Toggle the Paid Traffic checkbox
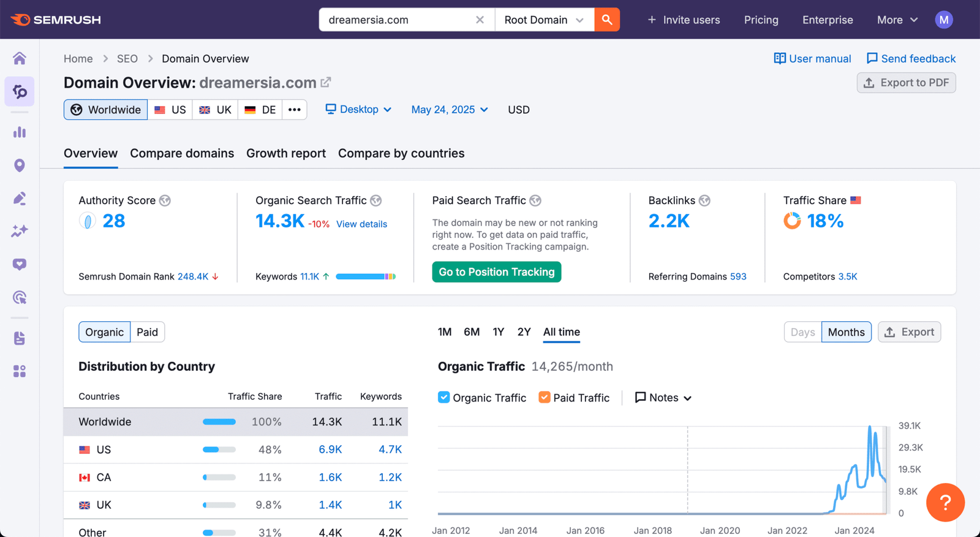 click(x=545, y=397)
